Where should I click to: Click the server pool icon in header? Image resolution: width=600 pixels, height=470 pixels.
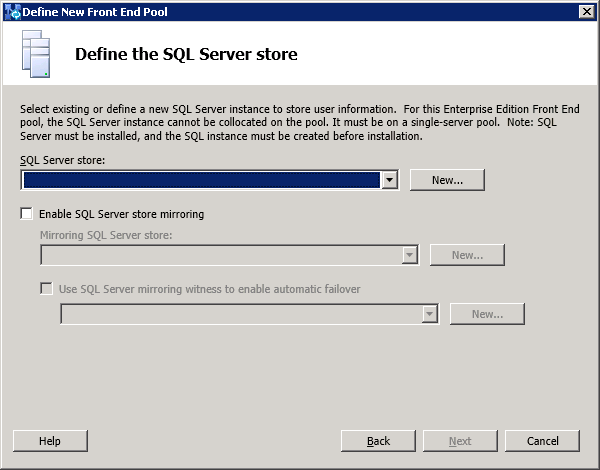coord(36,54)
